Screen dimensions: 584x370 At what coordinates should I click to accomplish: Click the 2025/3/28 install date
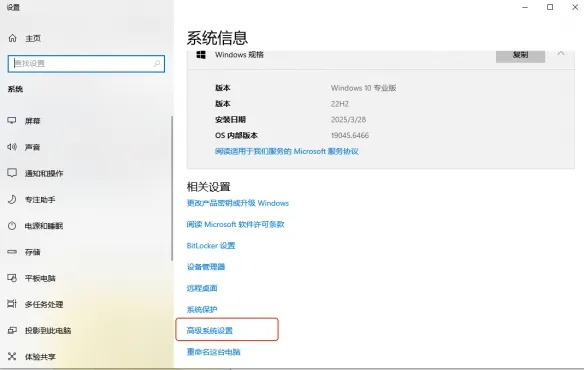pyautogui.click(x=348, y=120)
